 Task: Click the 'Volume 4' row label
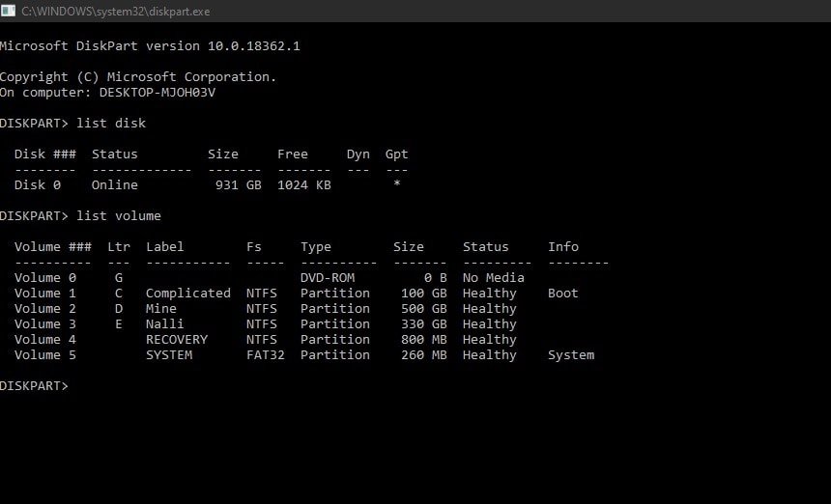(45, 339)
